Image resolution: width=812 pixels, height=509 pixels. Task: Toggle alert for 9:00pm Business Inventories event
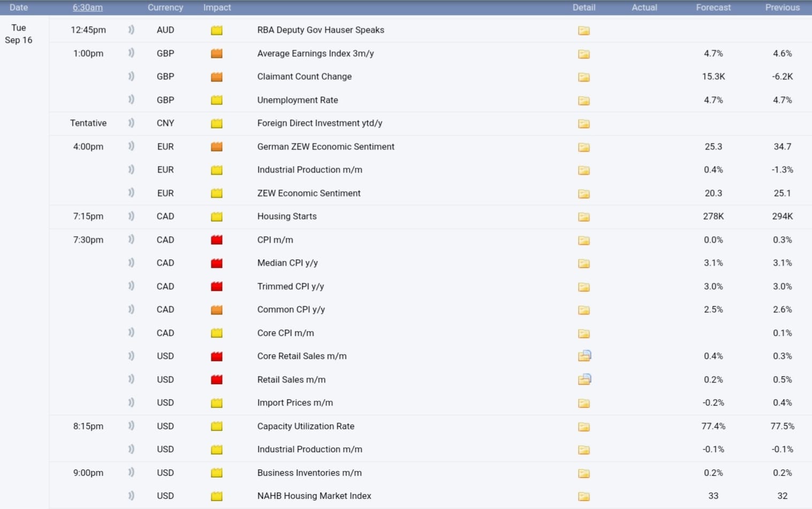(131, 473)
